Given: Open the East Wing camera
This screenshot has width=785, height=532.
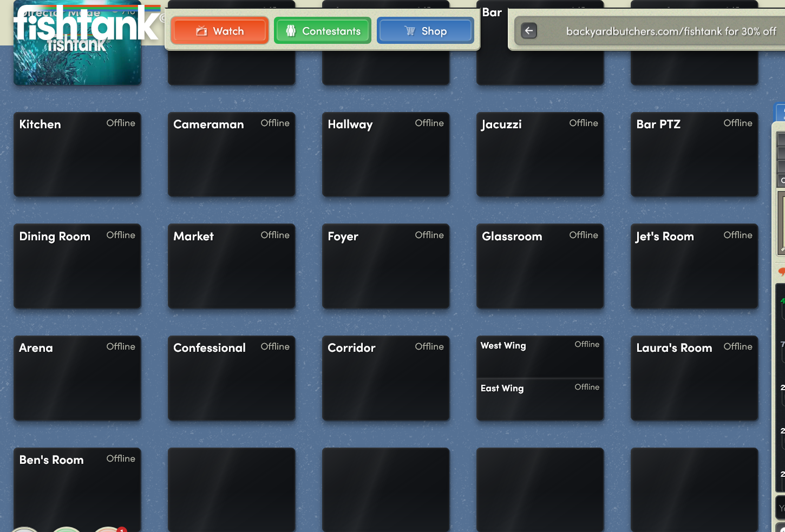Looking at the screenshot, I should click(540, 399).
